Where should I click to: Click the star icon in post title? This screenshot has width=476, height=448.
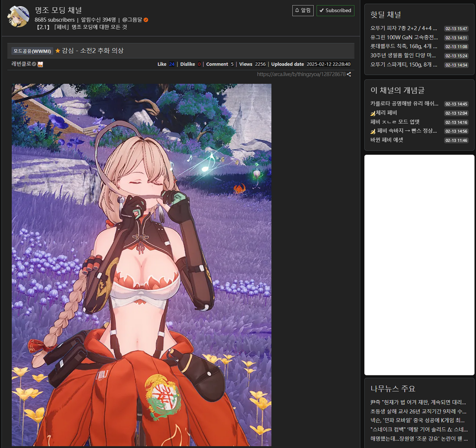click(x=58, y=51)
